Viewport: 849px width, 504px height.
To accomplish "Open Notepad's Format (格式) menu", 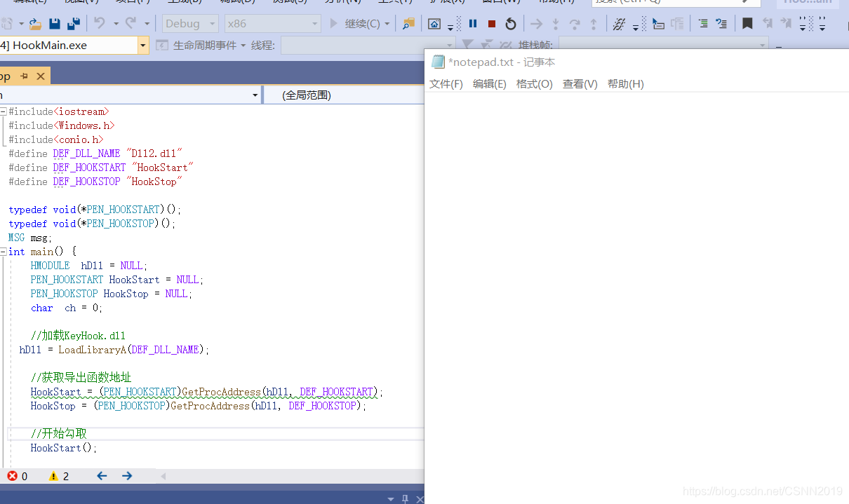I will point(535,84).
